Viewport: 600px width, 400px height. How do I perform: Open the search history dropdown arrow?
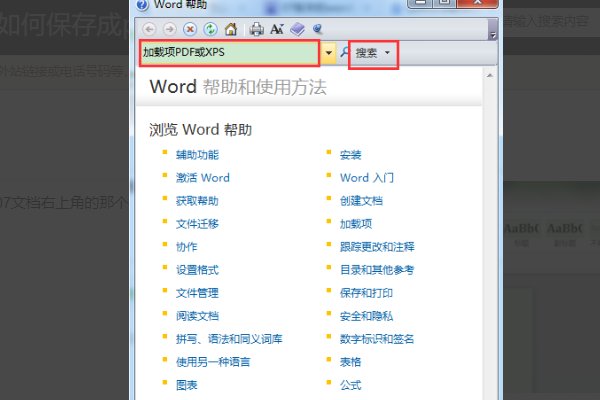[x=328, y=53]
